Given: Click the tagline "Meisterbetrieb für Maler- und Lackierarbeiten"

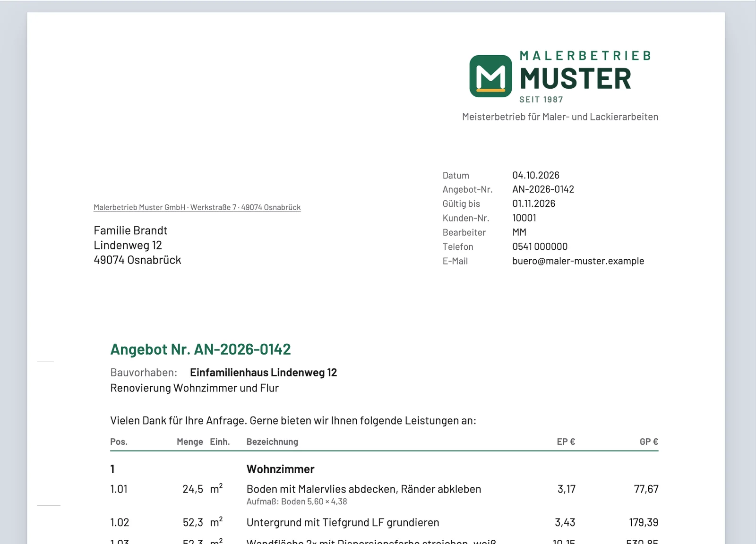Looking at the screenshot, I should 560,117.
